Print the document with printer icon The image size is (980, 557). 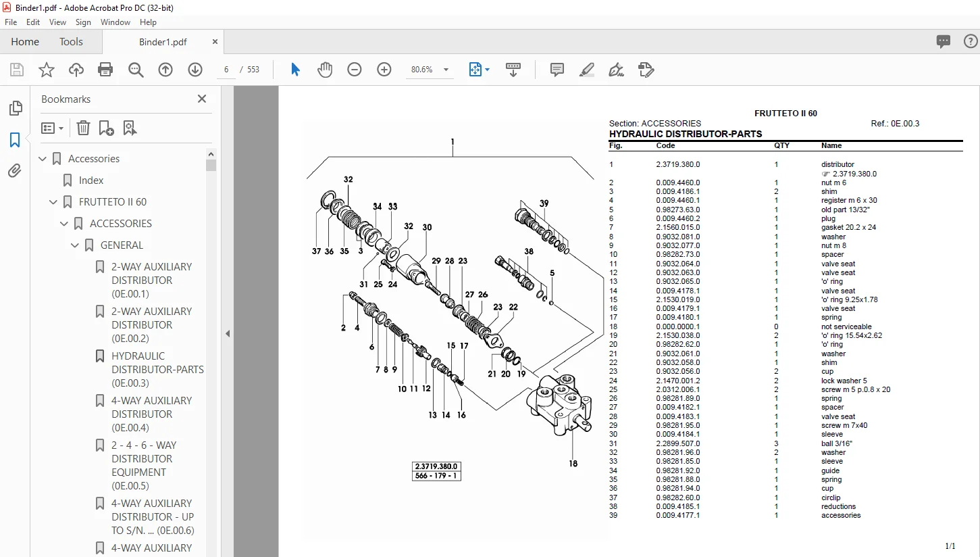[105, 70]
